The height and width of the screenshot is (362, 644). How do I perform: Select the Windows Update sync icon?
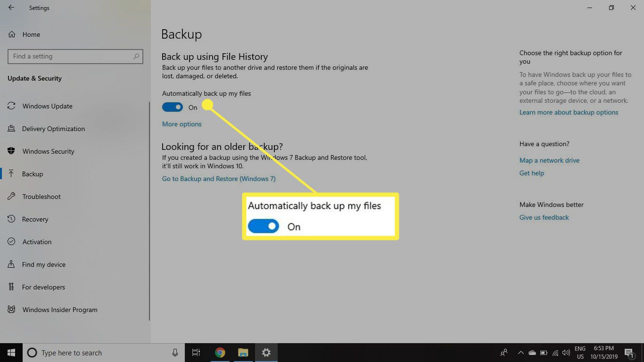[12, 106]
